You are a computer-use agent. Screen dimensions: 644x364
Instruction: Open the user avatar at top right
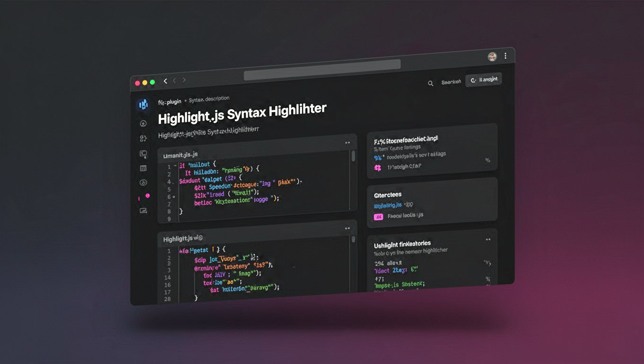492,56
